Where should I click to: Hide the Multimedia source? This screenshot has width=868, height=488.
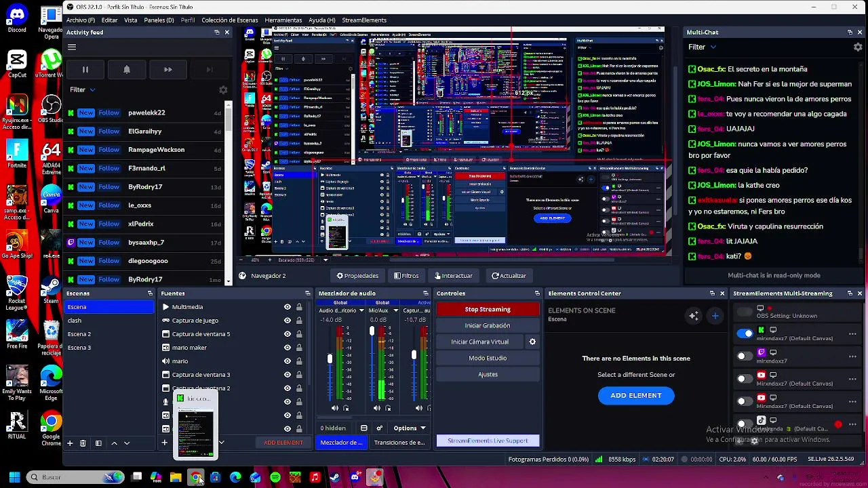click(288, 307)
